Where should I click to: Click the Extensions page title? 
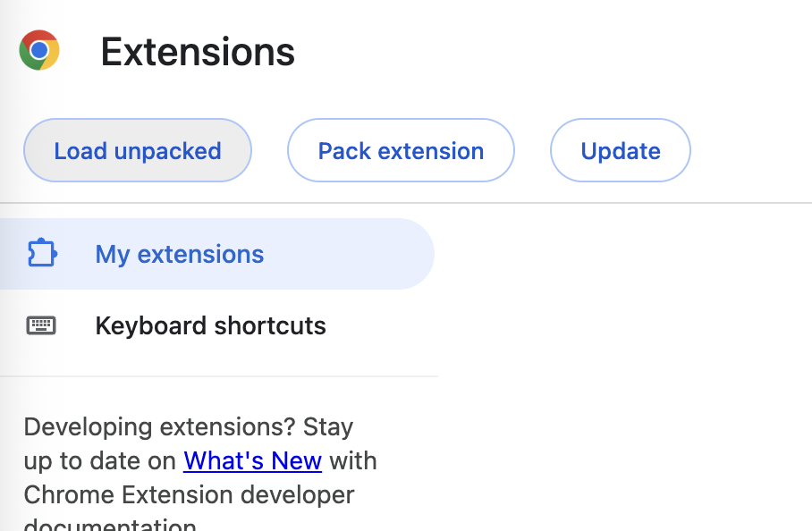click(198, 52)
